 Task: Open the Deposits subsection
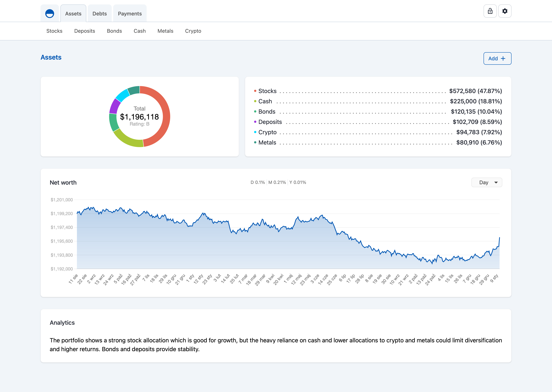pyautogui.click(x=85, y=31)
